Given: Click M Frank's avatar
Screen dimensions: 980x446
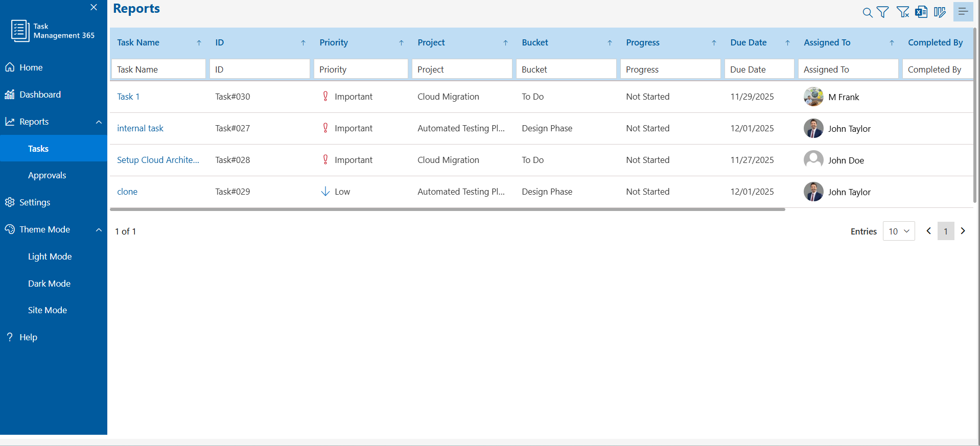Looking at the screenshot, I should (813, 97).
